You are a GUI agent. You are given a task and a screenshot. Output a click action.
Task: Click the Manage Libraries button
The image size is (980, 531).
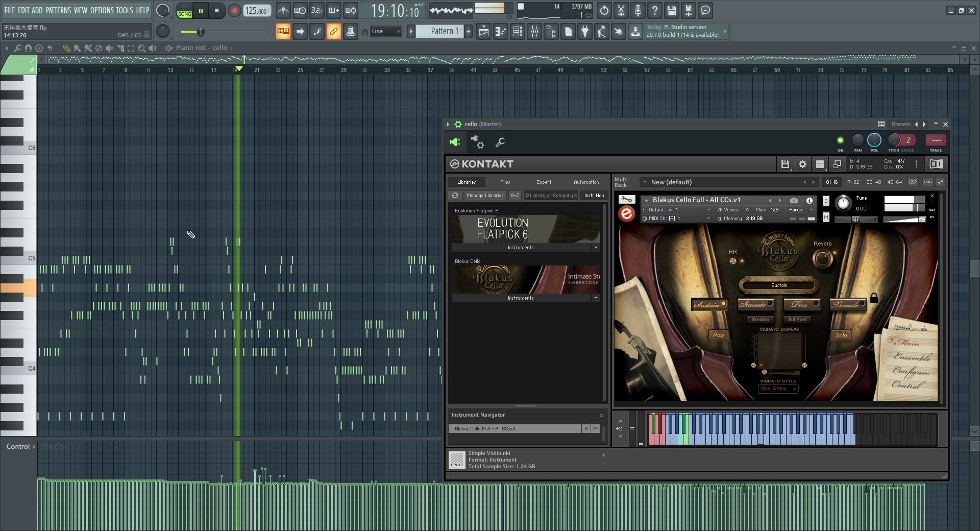pyautogui.click(x=484, y=196)
